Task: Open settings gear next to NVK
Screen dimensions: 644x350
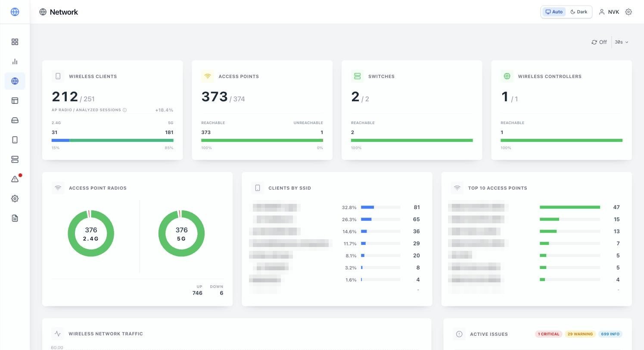Action: [x=628, y=12]
